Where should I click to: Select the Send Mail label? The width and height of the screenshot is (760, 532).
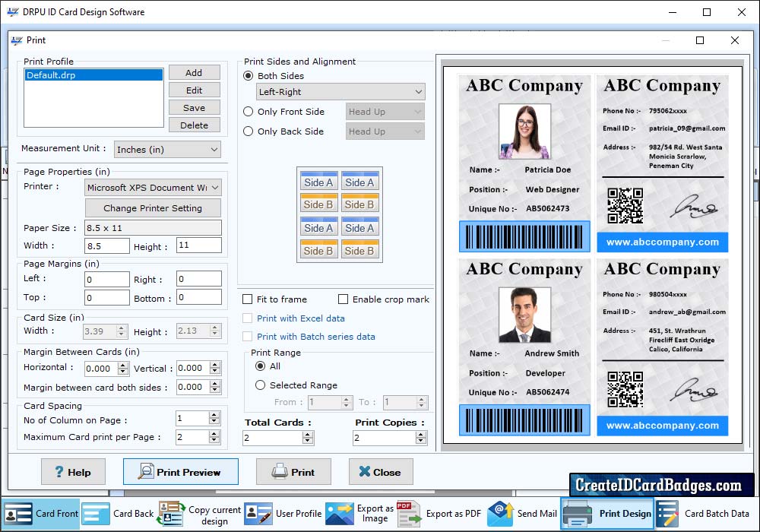point(537,514)
